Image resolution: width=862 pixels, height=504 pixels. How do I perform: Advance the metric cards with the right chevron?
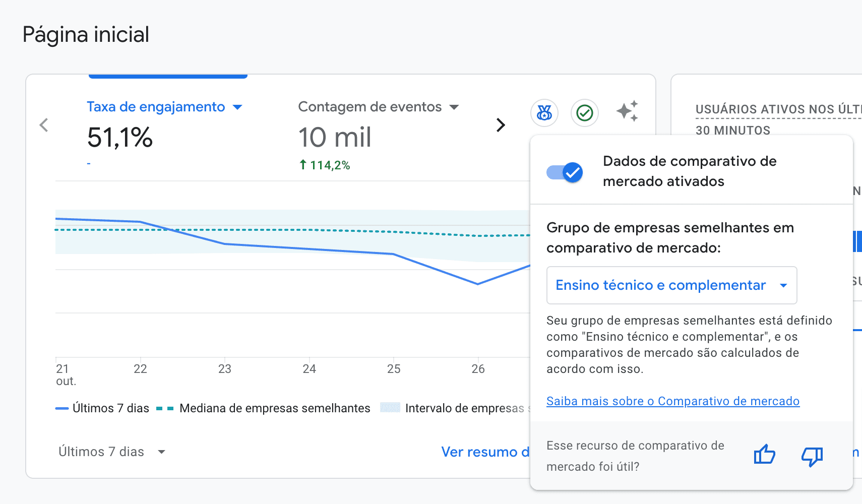pyautogui.click(x=501, y=124)
